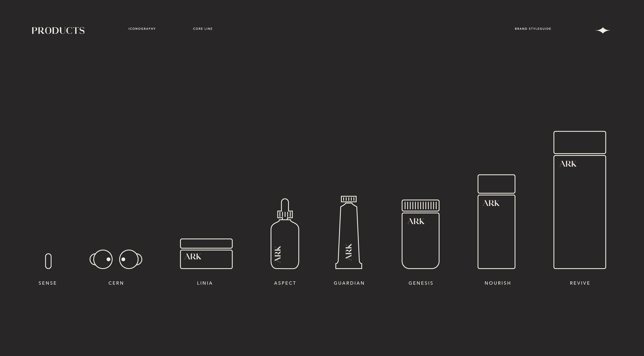Click the Brand Styleguide link

pyautogui.click(x=533, y=29)
